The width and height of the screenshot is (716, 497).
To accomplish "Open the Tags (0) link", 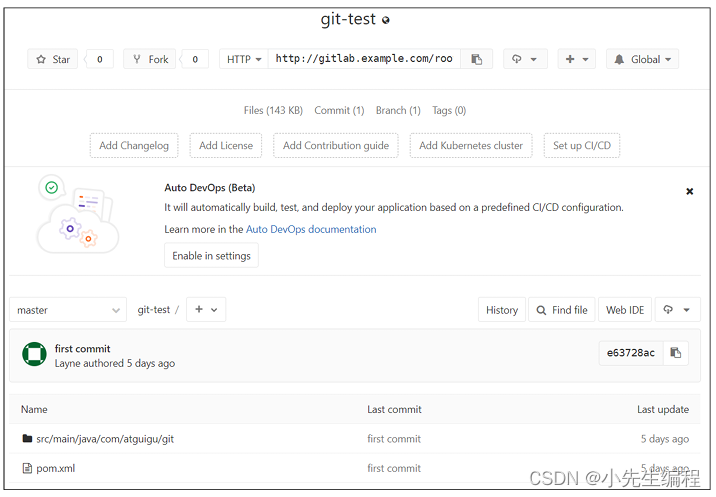I will [x=449, y=111].
